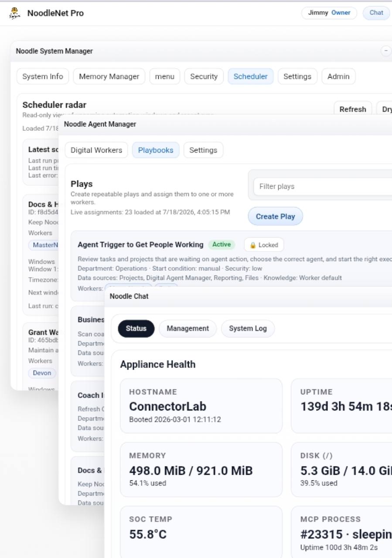392x558 pixels.
Task: Select the Playbooks tab
Action: click(x=156, y=150)
